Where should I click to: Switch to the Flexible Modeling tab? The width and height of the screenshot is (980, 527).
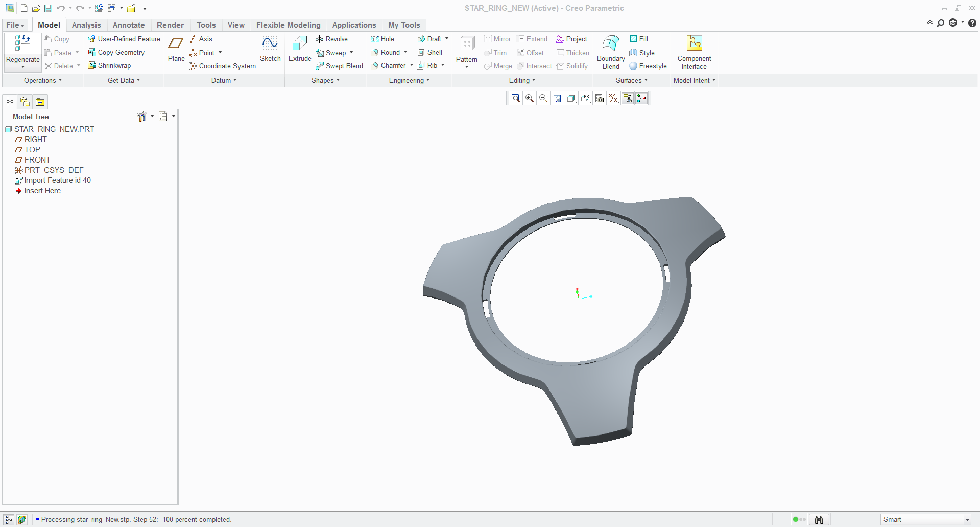(289, 25)
